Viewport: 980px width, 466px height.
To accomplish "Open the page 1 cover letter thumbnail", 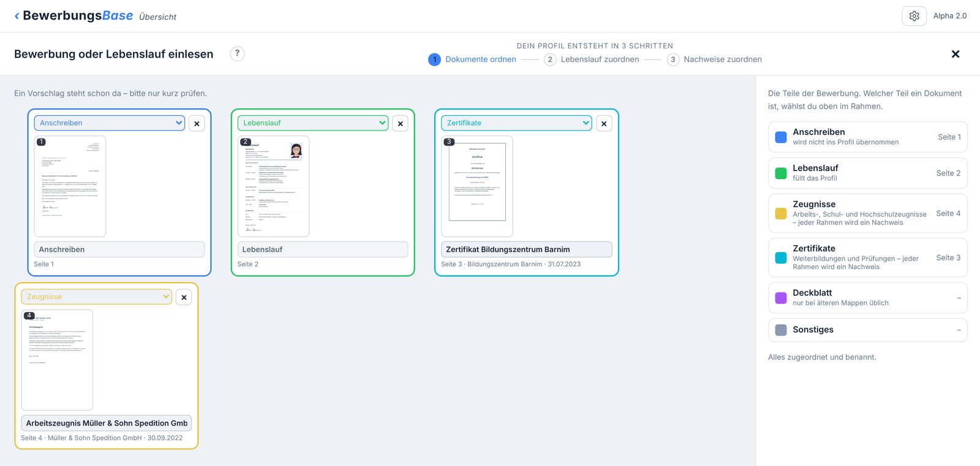I will pyautogui.click(x=70, y=186).
